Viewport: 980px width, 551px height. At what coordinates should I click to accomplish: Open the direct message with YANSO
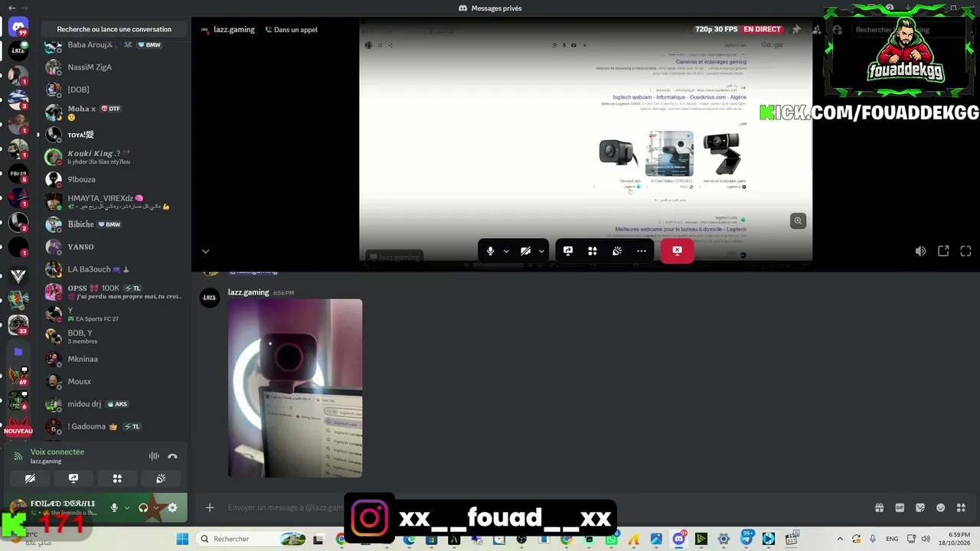[114, 247]
